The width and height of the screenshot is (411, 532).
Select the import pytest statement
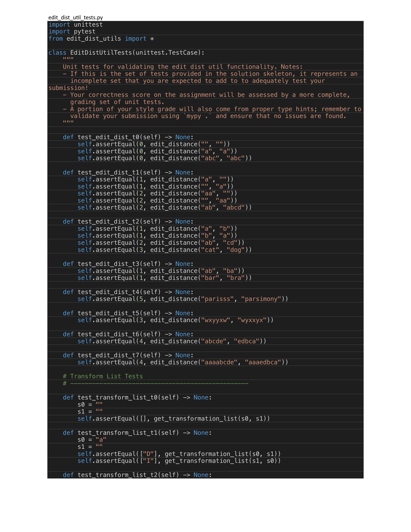tap(72, 31)
